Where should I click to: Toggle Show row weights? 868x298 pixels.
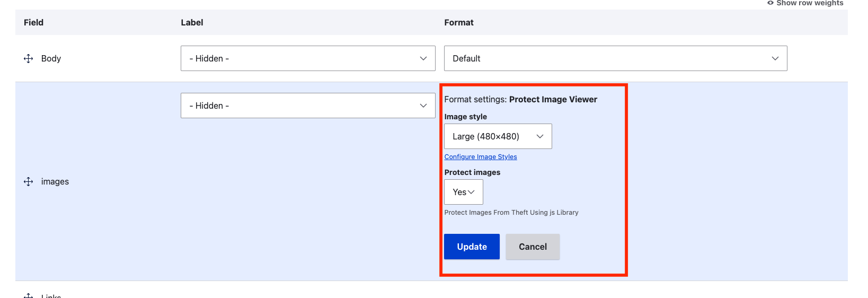(809, 3)
